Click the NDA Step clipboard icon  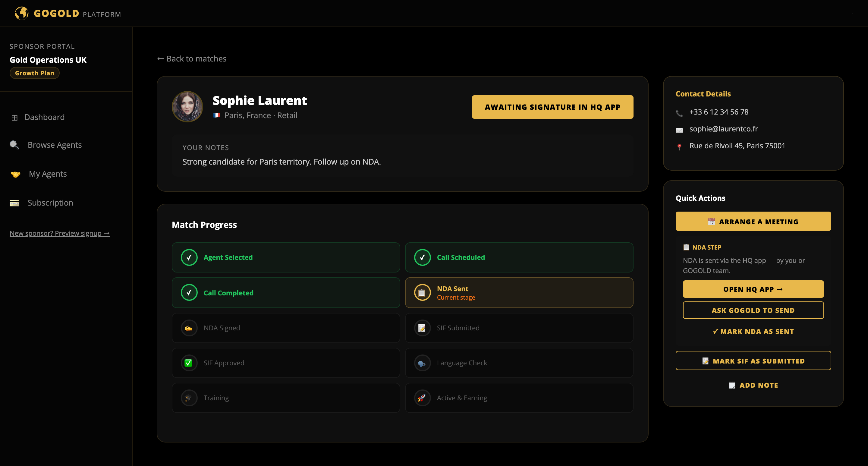click(x=686, y=247)
